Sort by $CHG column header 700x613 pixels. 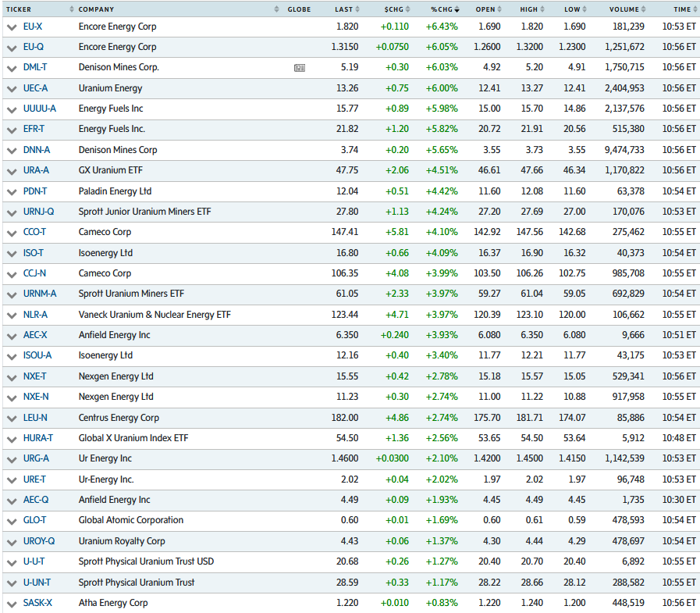[397, 9]
